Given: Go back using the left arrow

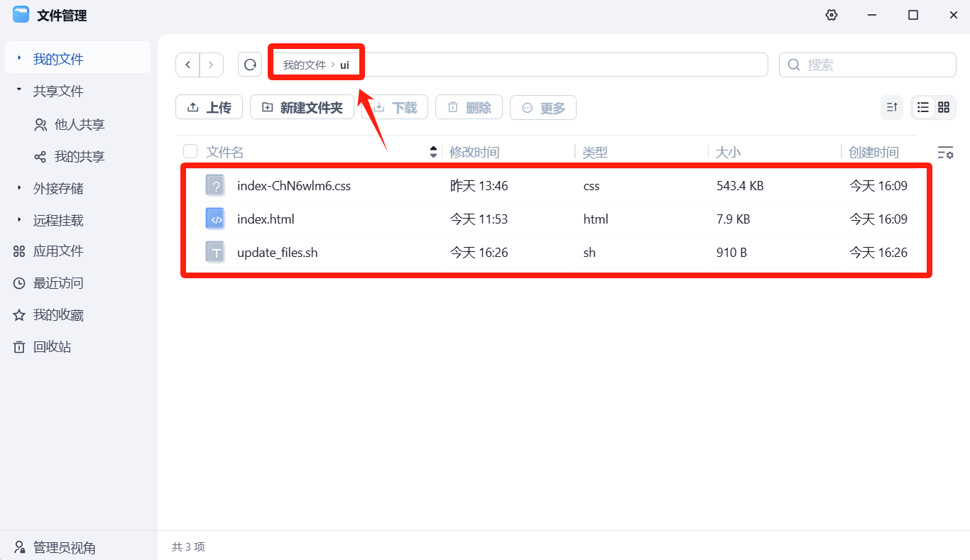Looking at the screenshot, I should point(187,65).
